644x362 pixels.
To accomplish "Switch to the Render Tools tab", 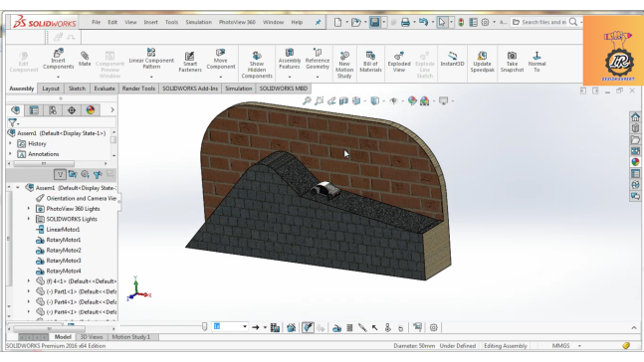I will [x=138, y=89].
